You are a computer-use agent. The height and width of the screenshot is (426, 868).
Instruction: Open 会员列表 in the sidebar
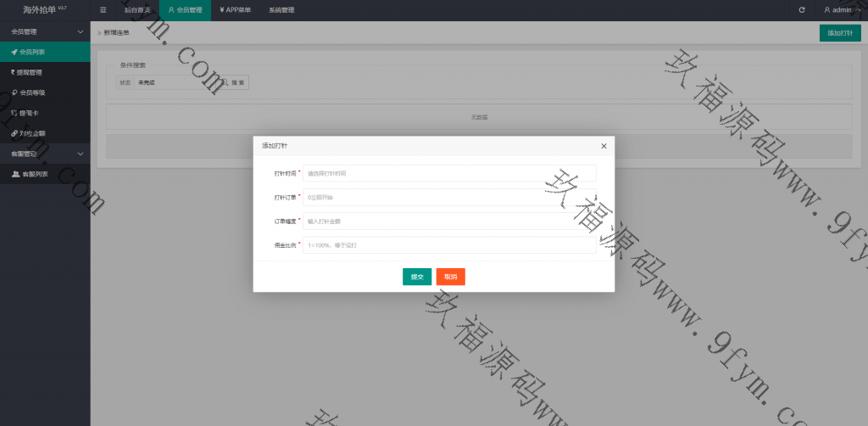point(45,52)
